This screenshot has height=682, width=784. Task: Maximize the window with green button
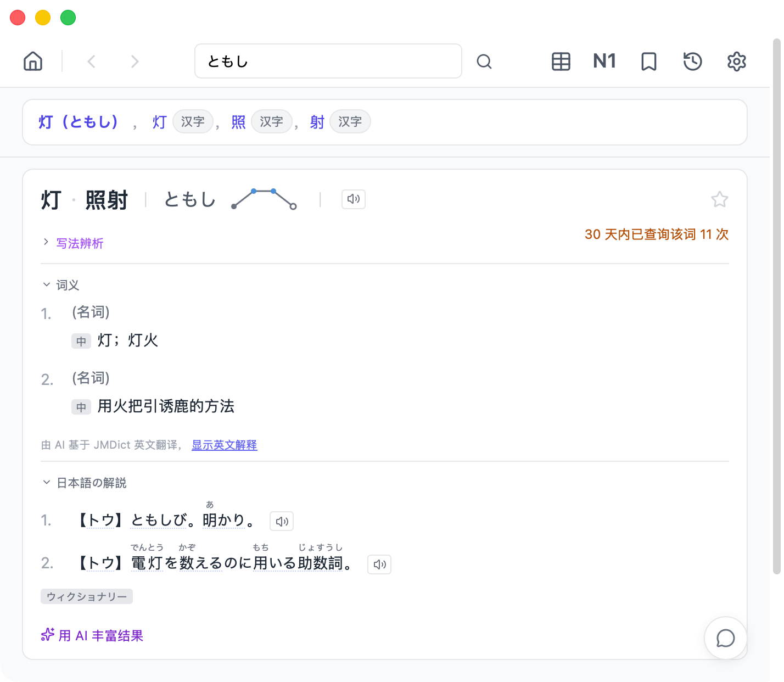[68, 18]
